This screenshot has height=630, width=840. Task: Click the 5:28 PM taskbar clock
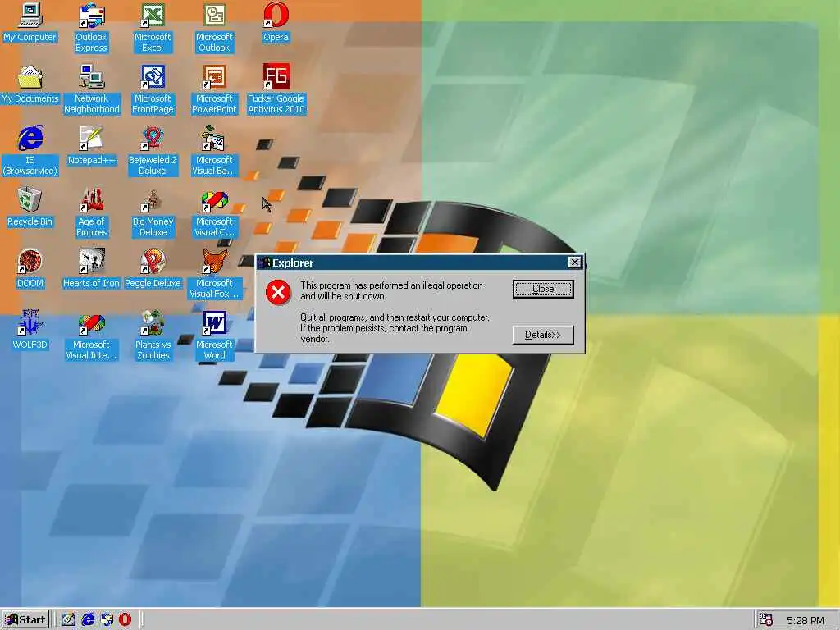pyautogui.click(x=806, y=620)
